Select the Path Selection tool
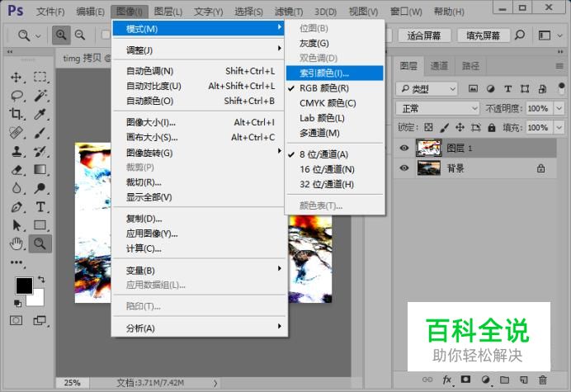 pyautogui.click(x=17, y=225)
